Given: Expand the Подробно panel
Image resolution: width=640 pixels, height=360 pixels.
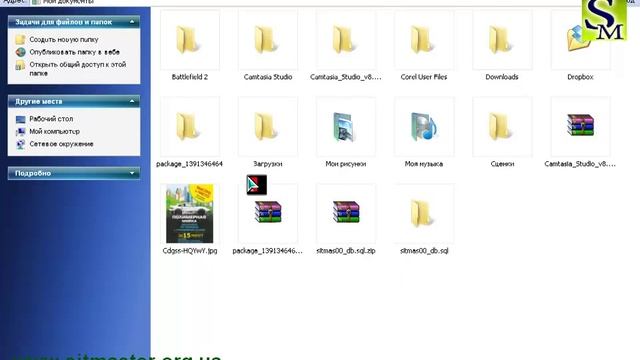Looking at the screenshot, I should pos(132,173).
